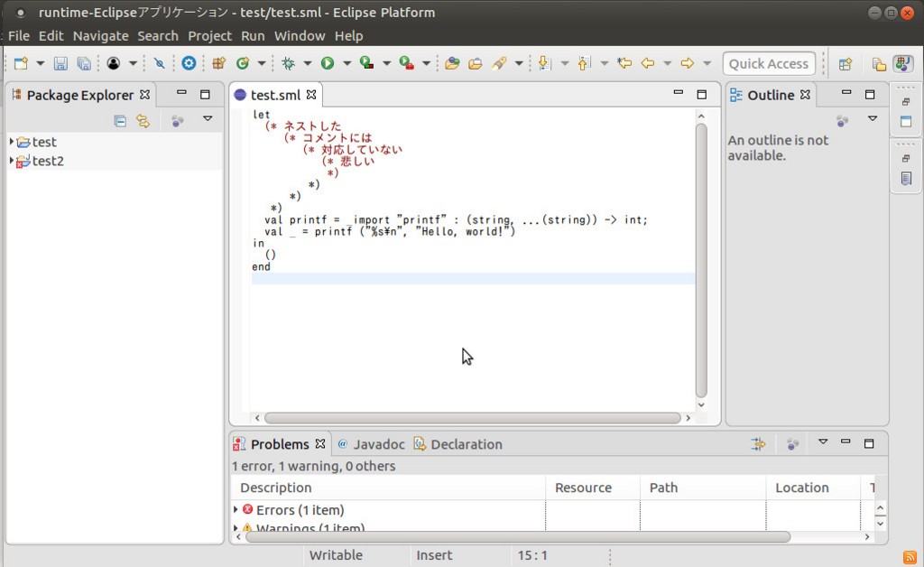924x567 pixels.
Task: Click the New Java Package icon
Action: (x=218, y=63)
